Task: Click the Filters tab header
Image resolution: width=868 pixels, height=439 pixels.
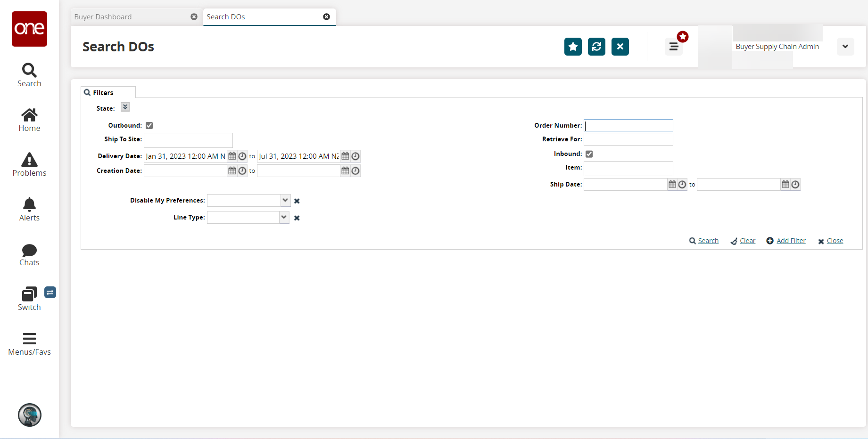Action: 108,92
